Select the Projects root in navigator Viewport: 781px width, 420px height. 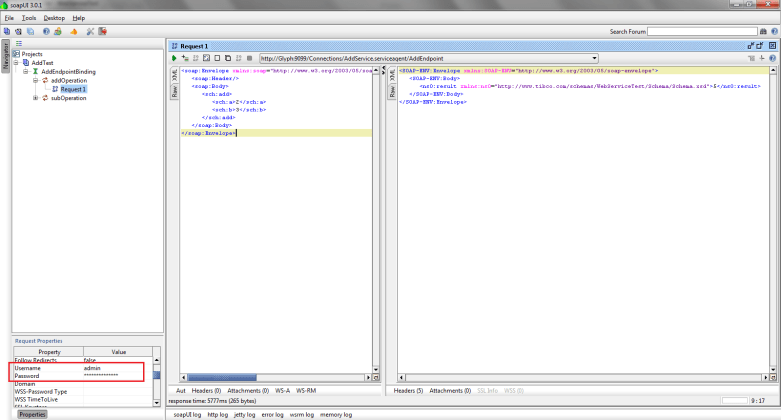32,54
